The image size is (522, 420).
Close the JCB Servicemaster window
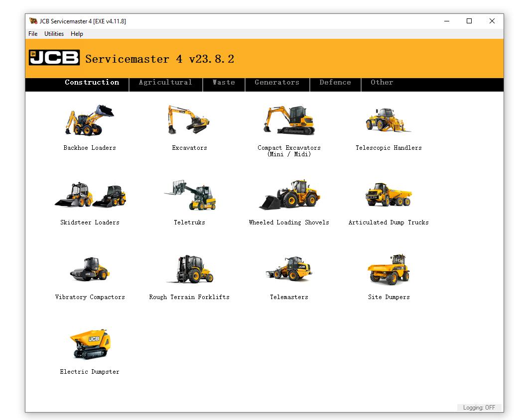(492, 21)
